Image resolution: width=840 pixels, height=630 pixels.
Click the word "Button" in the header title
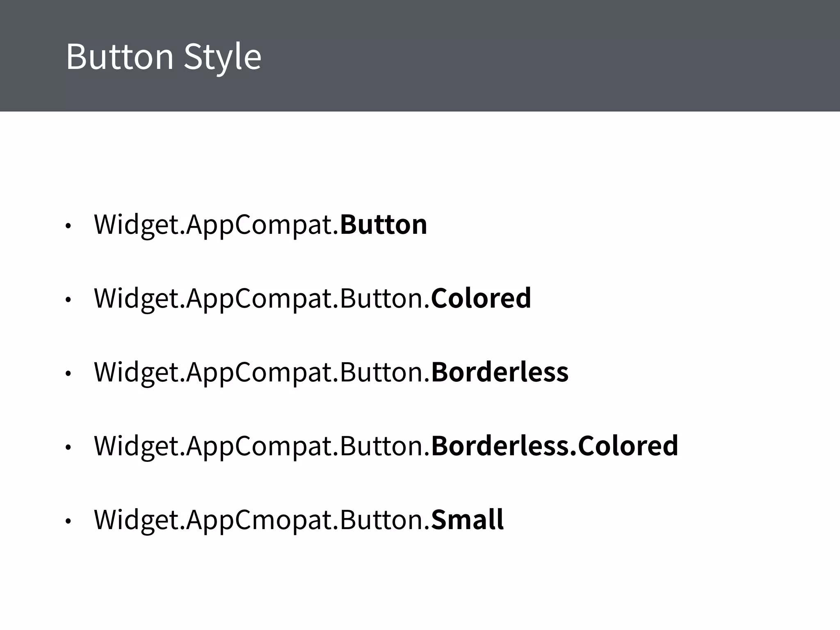coord(120,57)
